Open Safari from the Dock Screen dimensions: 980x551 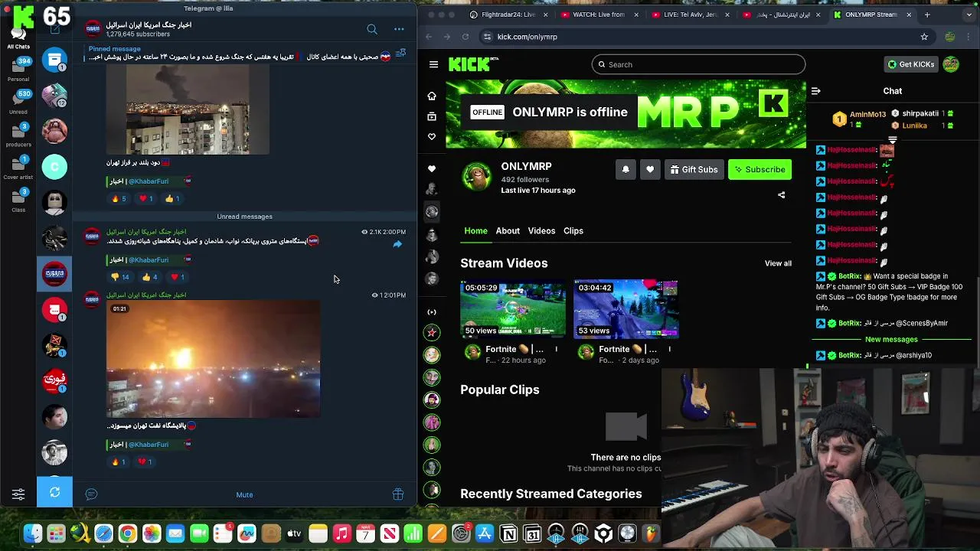click(103, 533)
